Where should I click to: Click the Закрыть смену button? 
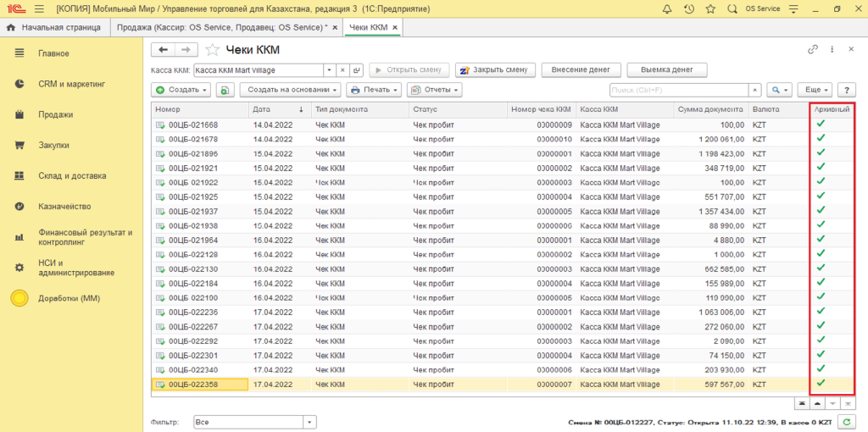(x=495, y=70)
